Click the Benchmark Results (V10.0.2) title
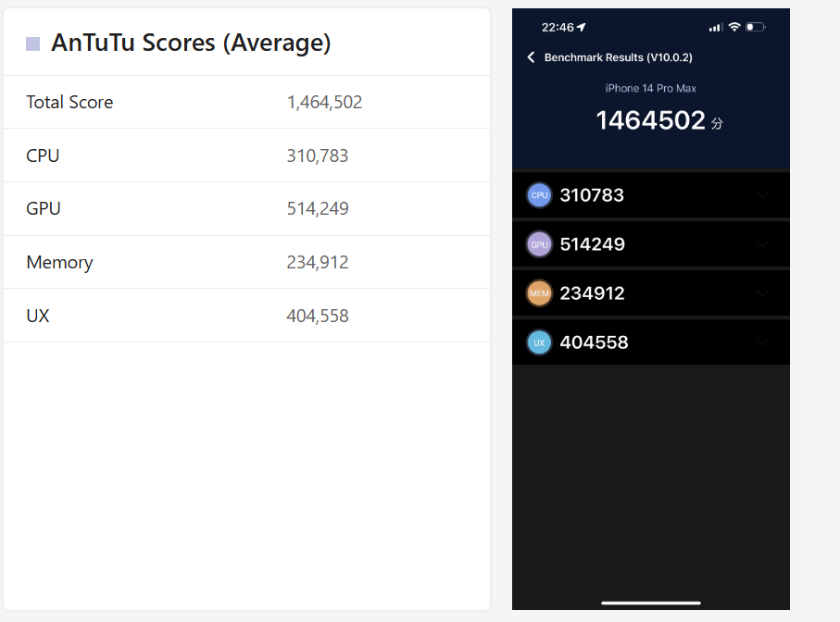 point(619,57)
